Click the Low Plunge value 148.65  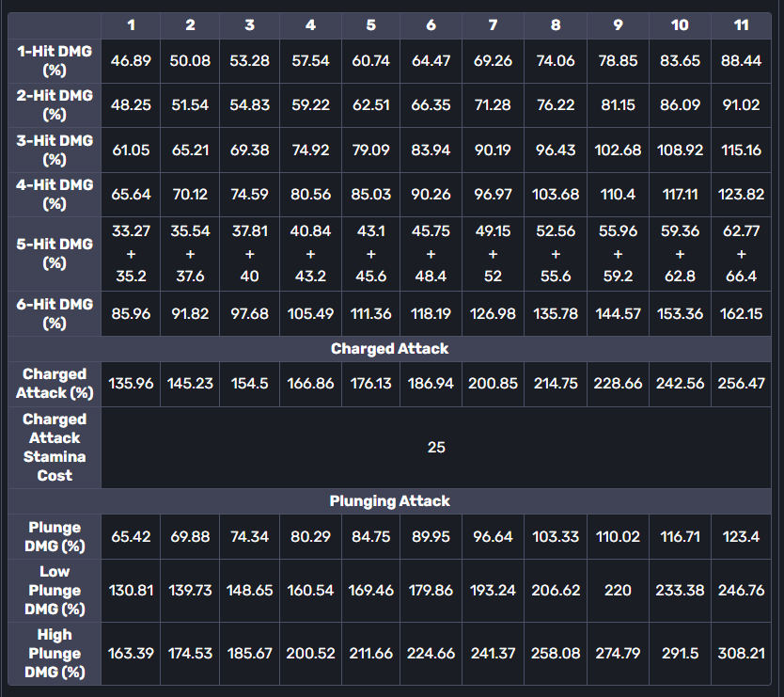click(249, 591)
